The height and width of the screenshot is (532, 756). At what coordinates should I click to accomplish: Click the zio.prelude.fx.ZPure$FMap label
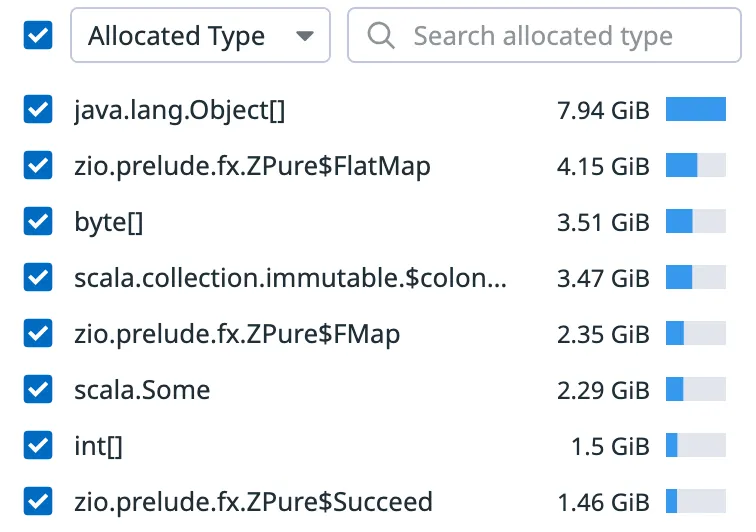pyautogui.click(x=237, y=334)
